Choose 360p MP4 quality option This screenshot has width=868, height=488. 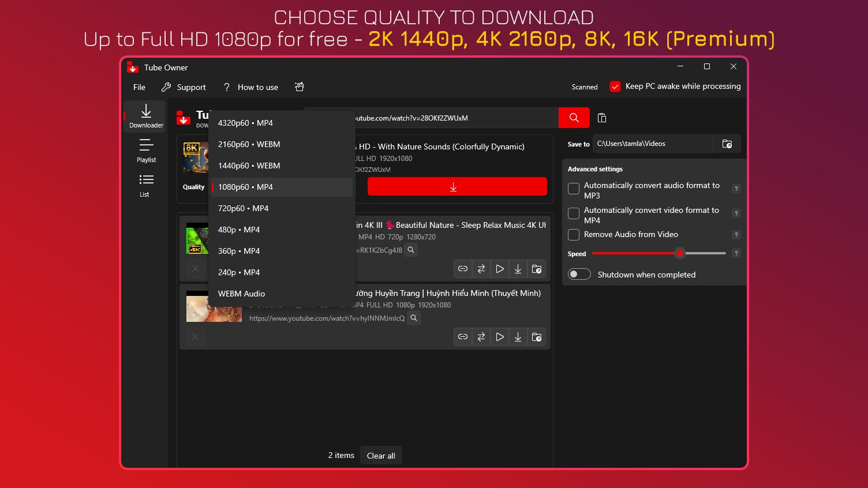282,251
